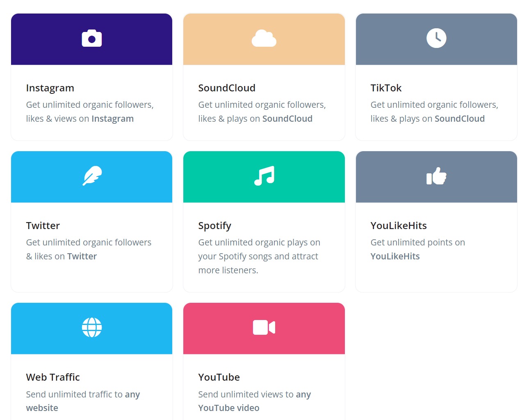Screen dimensions: 529x420
Task: Click the thumbs-up icon on YouLikeHits card
Action: pos(436,176)
